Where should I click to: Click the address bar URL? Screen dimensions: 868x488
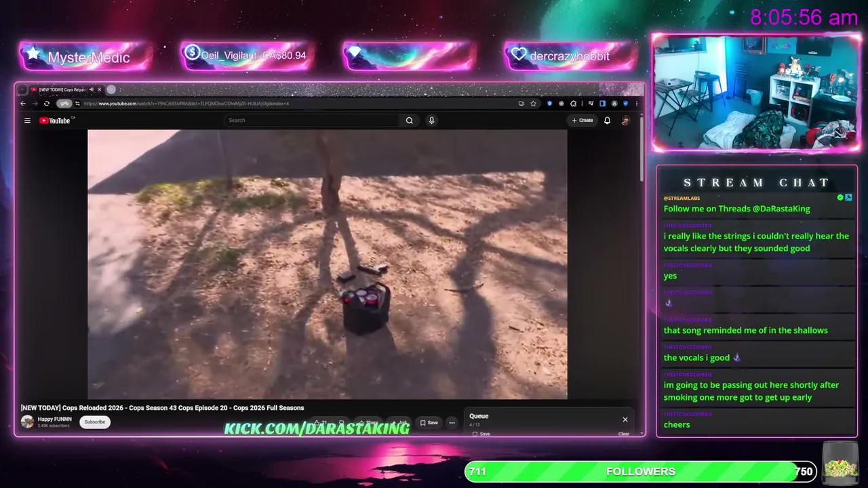186,104
